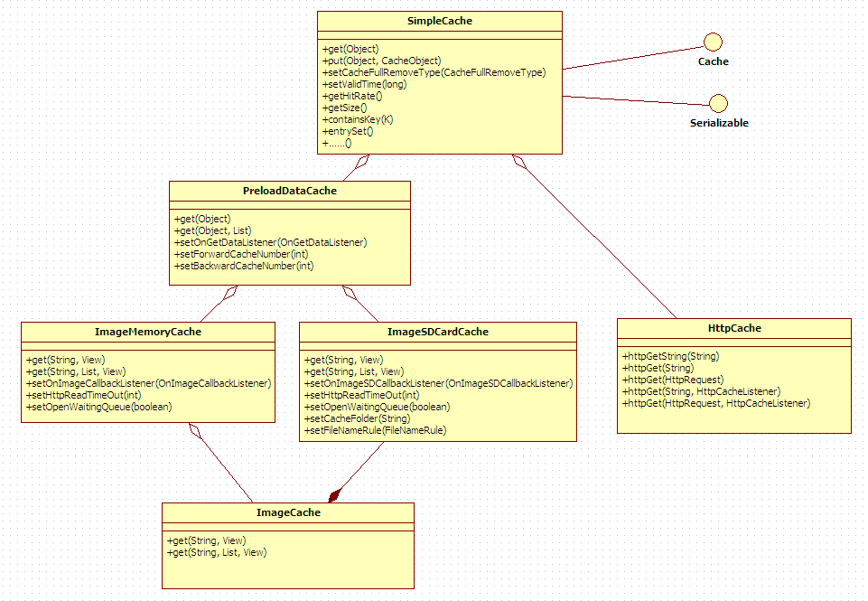Select the ImageCache class title bar
The height and width of the screenshot is (601, 868).
coord(287,512)
